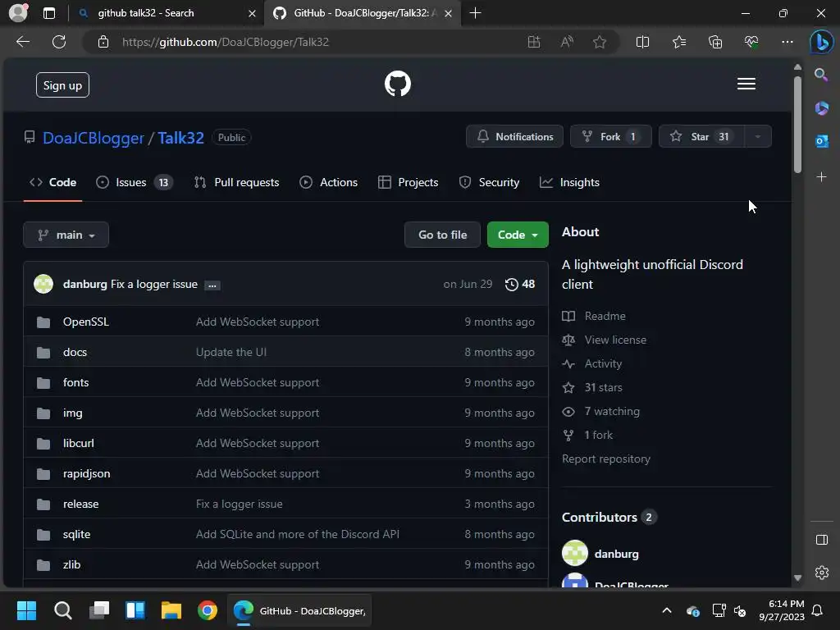
Task: Click the browser back arrow
Action: click(23, 42)
